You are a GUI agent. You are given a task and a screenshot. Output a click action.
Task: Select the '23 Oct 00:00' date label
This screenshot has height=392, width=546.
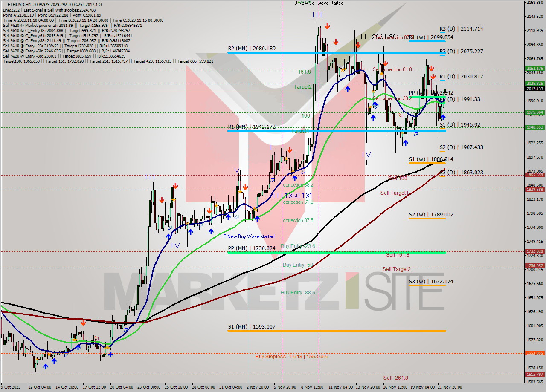point(149,387)
